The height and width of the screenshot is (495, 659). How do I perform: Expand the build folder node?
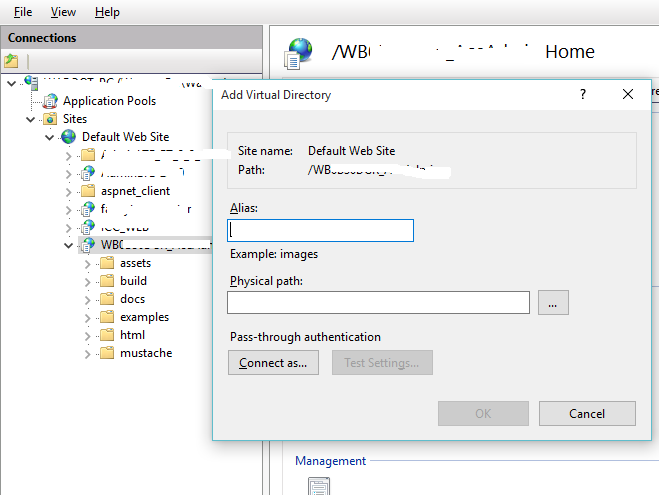tap(87, 281)
